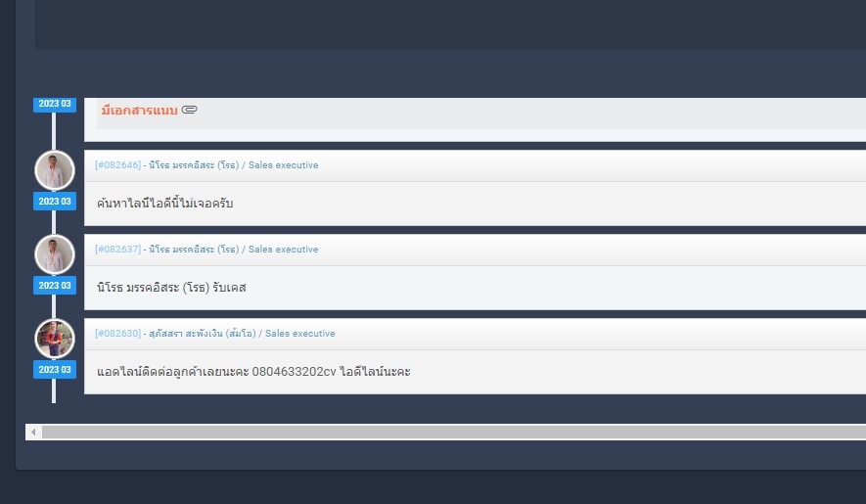Click the horizontal scrollbar left arrow
The height and width of the screenshot is (504, 866).
tap(33, 433)
